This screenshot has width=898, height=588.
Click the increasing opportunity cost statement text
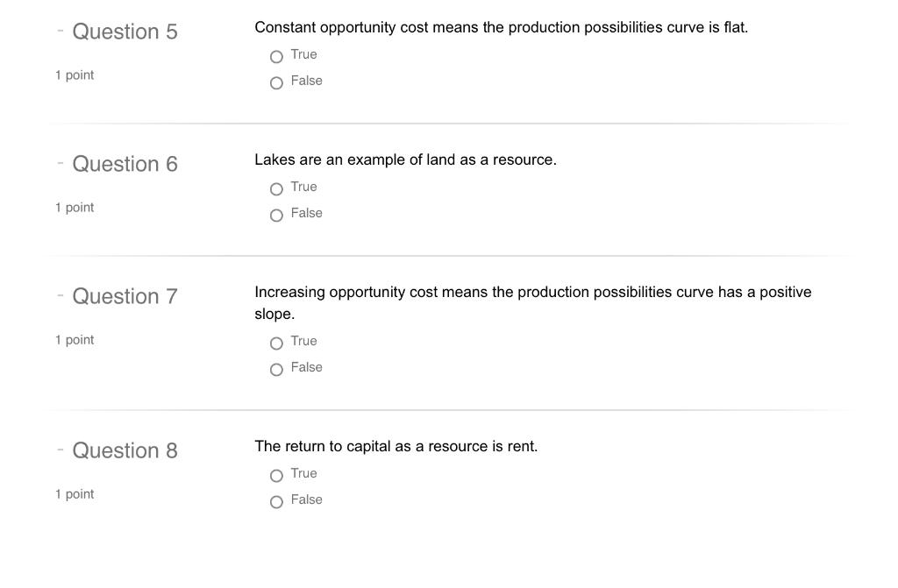pos(532,303)
